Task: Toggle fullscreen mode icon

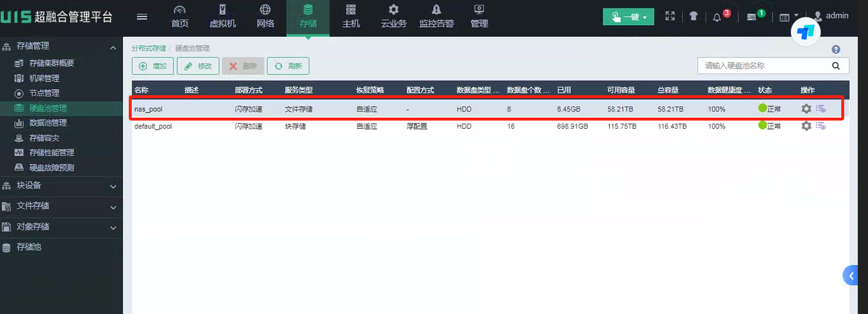Action: 670,16
